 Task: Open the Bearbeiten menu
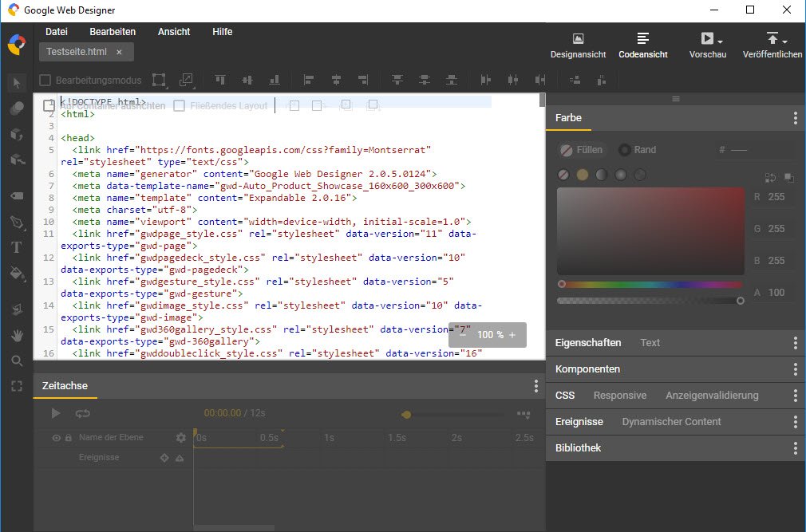113,32
